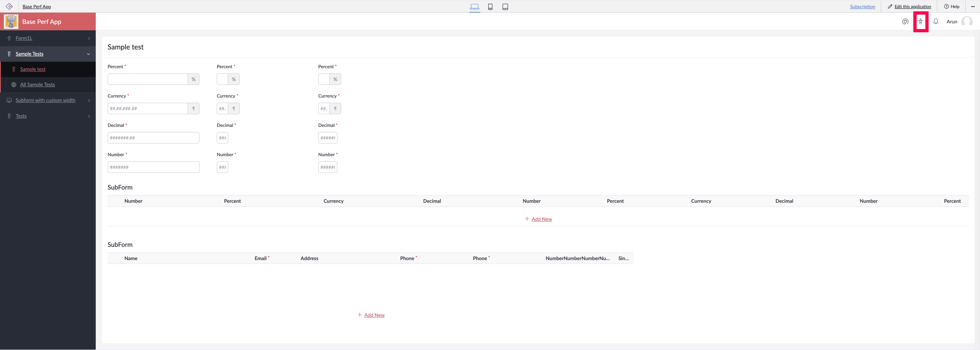This screenshot has height=350, width=980.
Task: Click Arun's profile avatar
Action: pyautogui.click(x=966, y=22)
